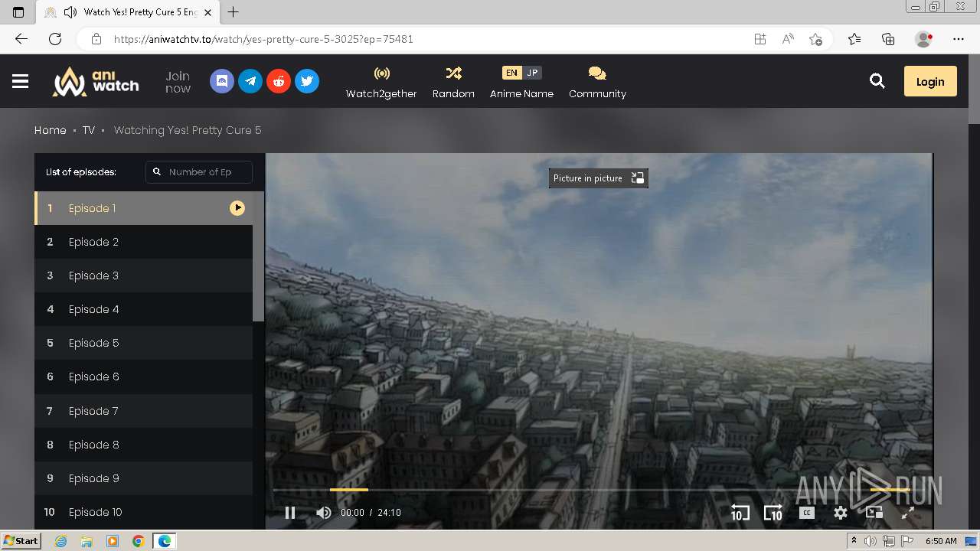980x551 pixels.
Task: Open Watch2gether
Action: (x=381, y=82)
